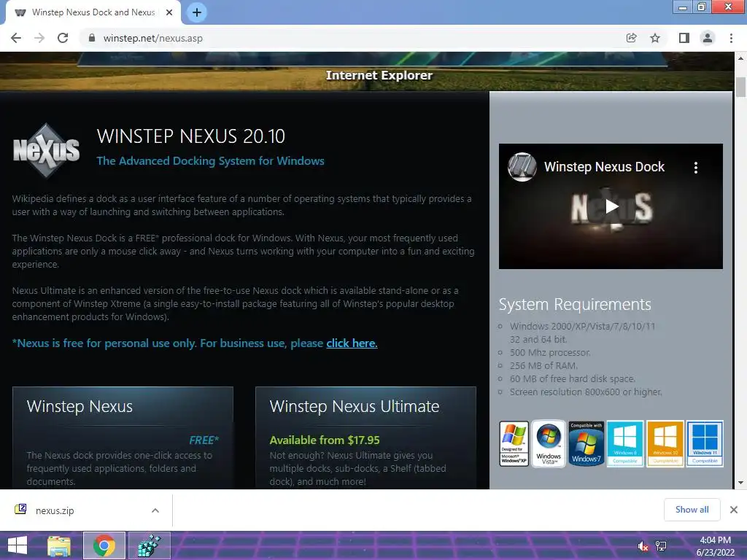Click the Windows XP compatibility badge
Image resolution: width=747 pixels, height=560 pixels.
click(x=514, y=443)
